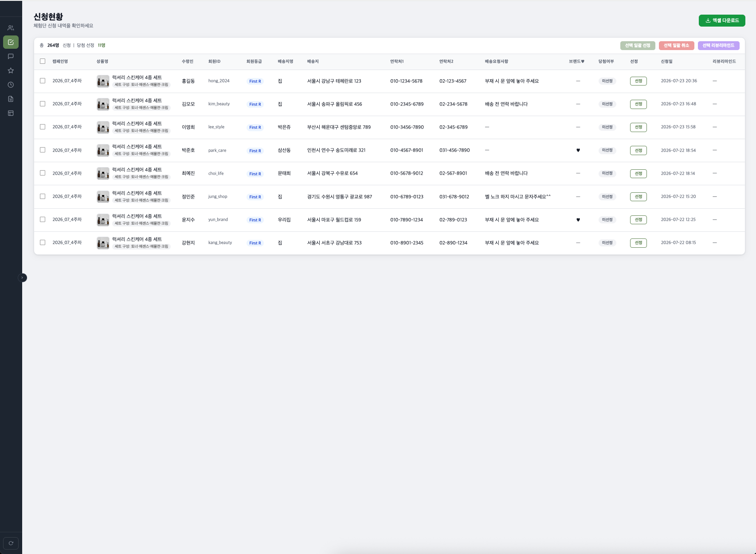Click the heart icon in yun_brand row

tap(578, 220)
